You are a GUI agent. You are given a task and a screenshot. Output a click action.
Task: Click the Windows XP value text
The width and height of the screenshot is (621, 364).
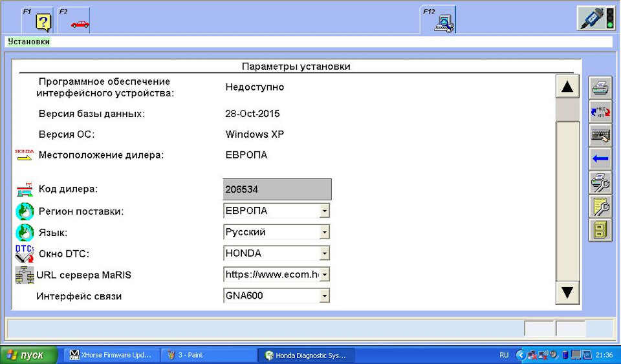point(255,134)
